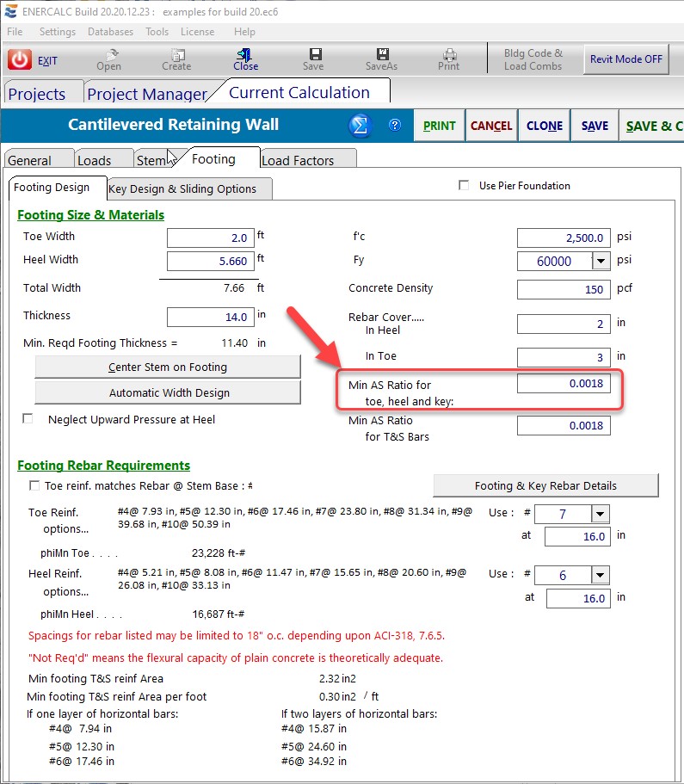Switch to the Load Factors tab
This screenshot has width=684, height=784.
(309, 160)
